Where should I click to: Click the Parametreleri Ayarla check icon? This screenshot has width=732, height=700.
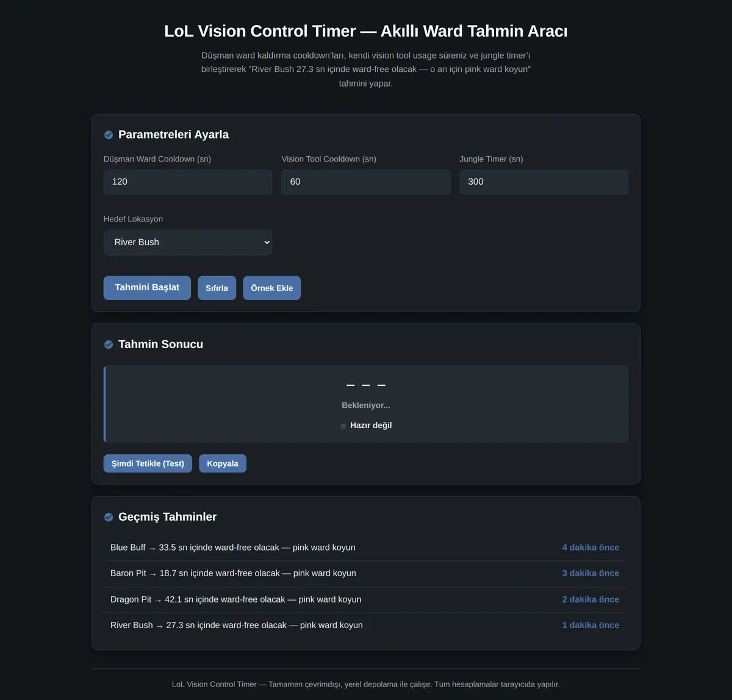109,135
